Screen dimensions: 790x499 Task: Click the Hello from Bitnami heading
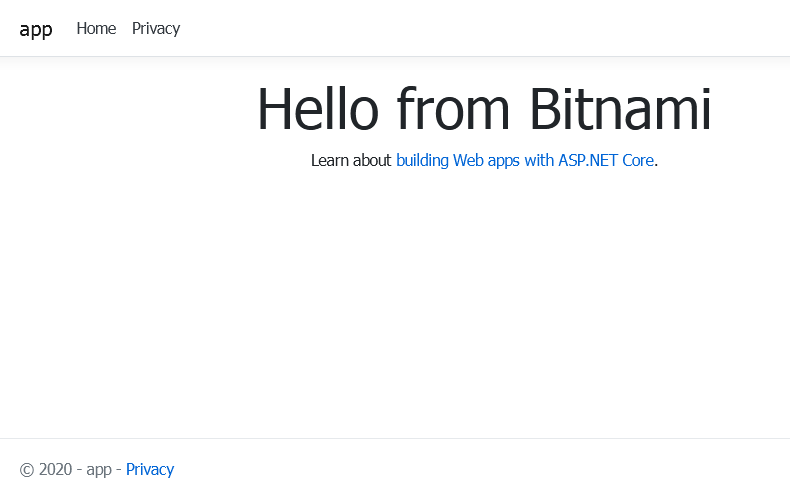pyautogui.click(x=484, y=109)
